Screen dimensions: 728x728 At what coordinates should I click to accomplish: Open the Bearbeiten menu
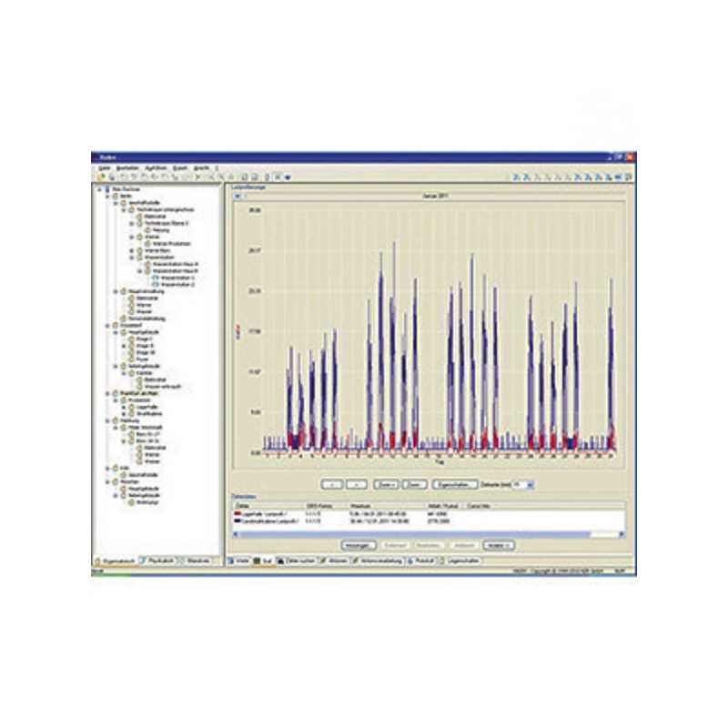pos(127,168)
